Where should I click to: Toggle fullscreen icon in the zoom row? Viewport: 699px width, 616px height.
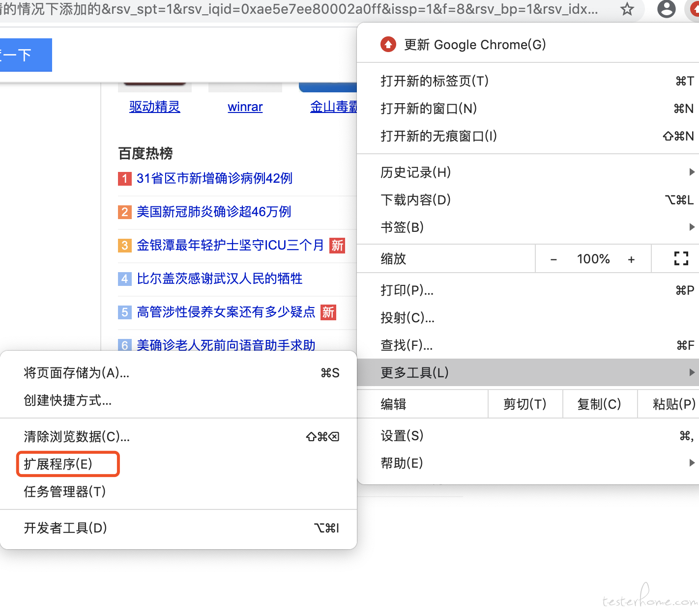[681, 258]
